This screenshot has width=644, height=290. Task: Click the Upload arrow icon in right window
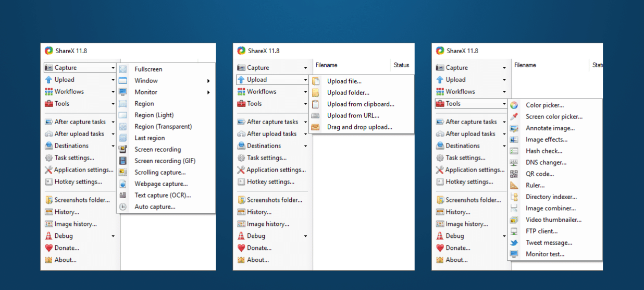pyautogui.click(x=440, y=79)
